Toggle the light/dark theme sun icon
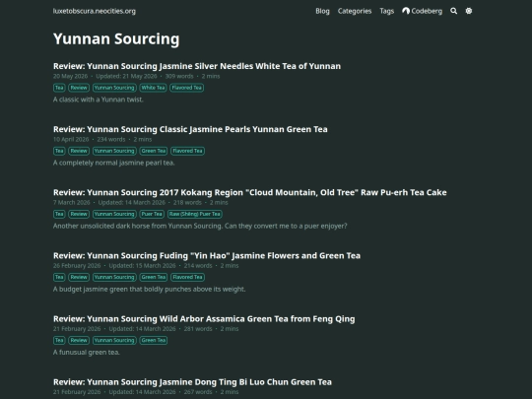532x399 pixels. tap(469, 11)
